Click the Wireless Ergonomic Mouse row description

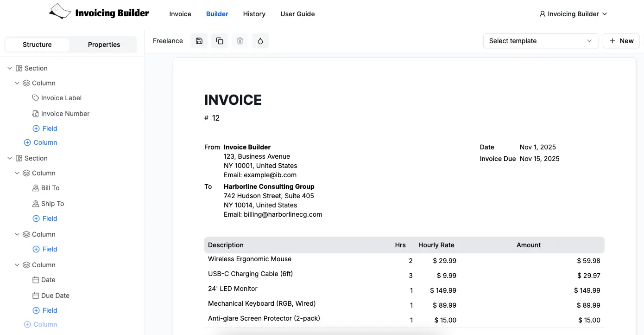tap(250, 259)
